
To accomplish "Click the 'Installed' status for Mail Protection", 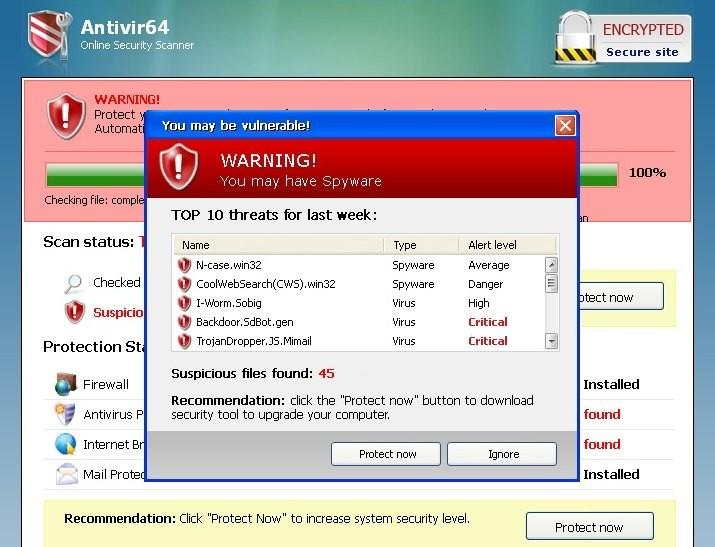I will [x=611, y=474].
